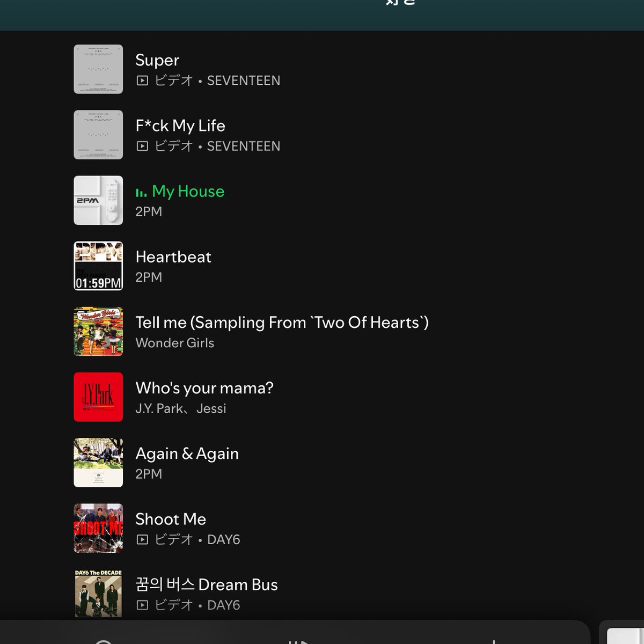This screenshot has width=644, height=644.
Task: Open the Super album cover thumbnail
Action: point(98,69)
